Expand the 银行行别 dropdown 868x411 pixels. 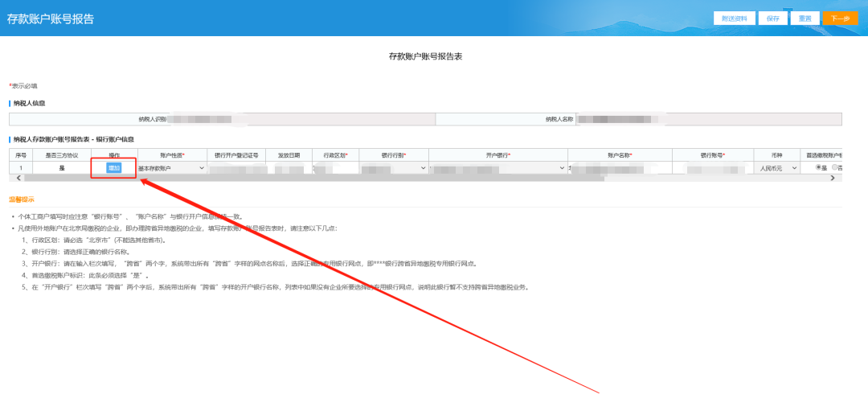pyautogui.click(x=393, y=168)
